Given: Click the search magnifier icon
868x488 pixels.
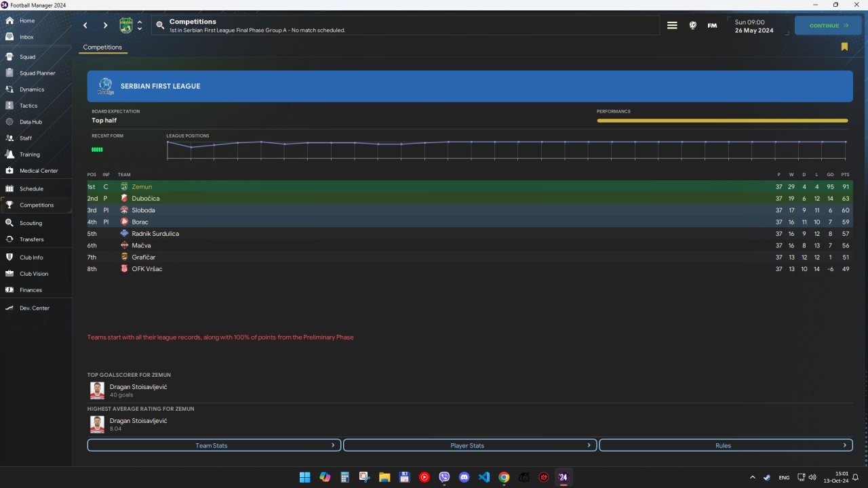Looking at the screenshot, I should point(160,26).
